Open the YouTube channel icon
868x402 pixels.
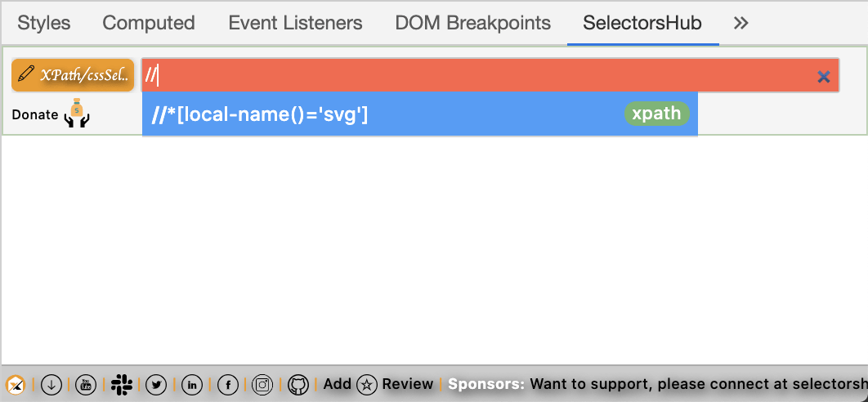(86, 384)
